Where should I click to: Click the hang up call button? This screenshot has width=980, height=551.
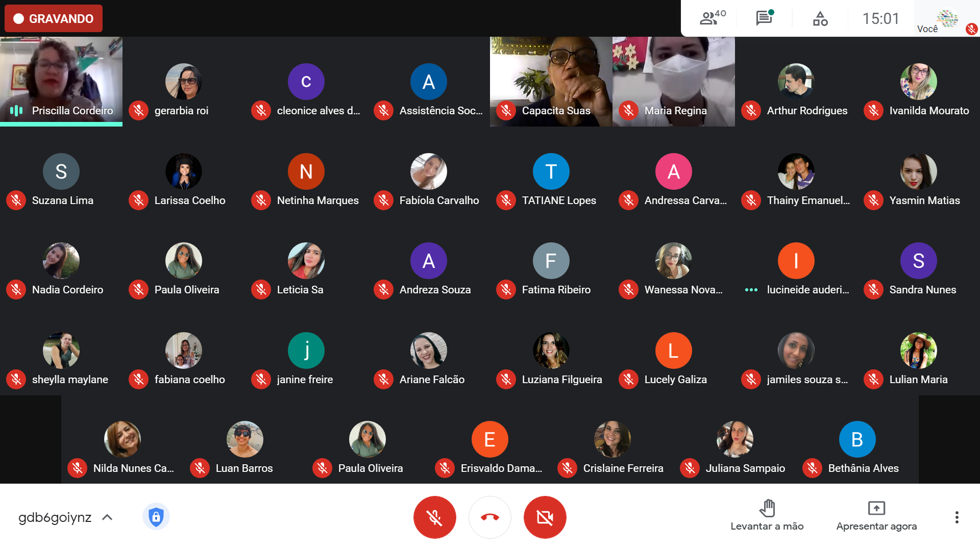[x=489, y=517]
